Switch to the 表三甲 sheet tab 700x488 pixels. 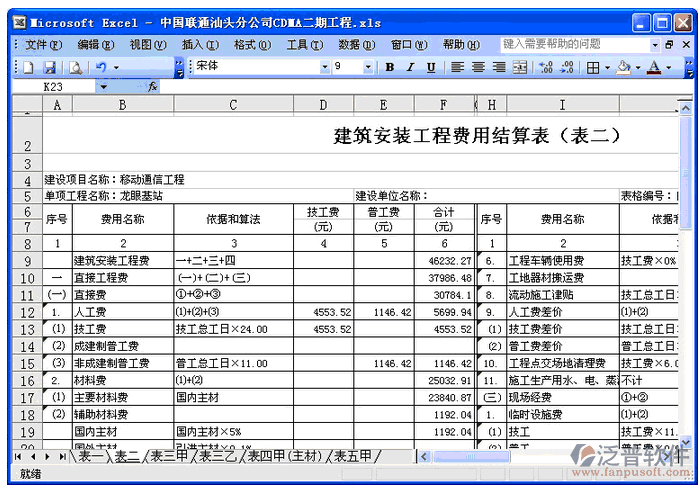point(168,456)
